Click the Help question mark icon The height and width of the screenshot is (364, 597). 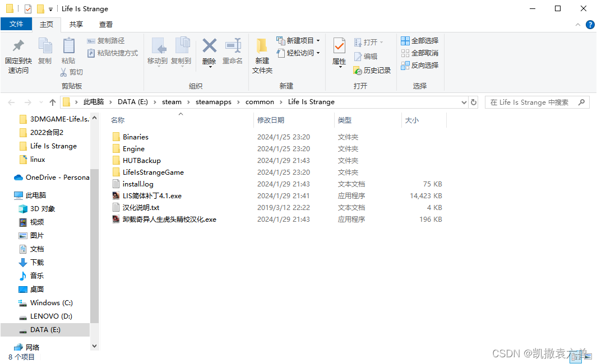point(590,25)
